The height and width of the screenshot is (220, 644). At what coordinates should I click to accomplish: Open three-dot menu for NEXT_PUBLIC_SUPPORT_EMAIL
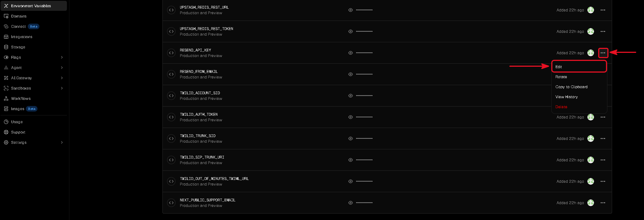603,203
